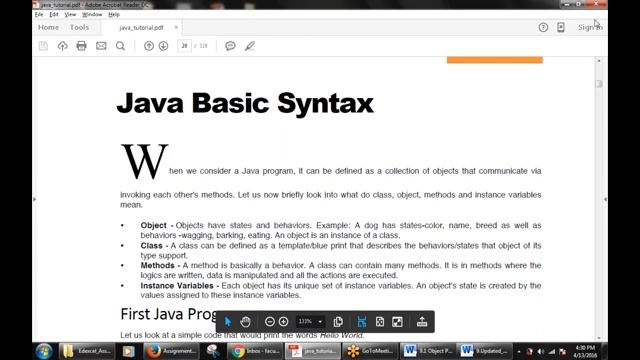The image size is (640, 360).
Task: Open the Find text magnifier icon
Action: [x=120, y=46]
